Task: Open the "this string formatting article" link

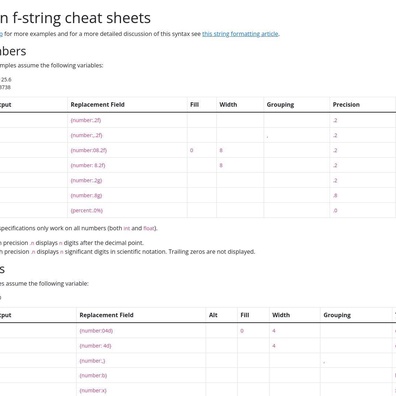Action: (x=240, y=34)
